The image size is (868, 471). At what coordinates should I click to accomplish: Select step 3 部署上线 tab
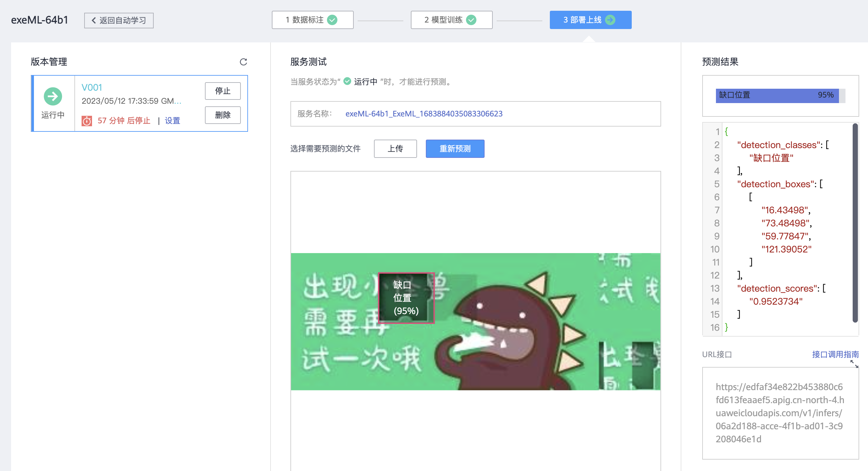(x=590, y=20)
